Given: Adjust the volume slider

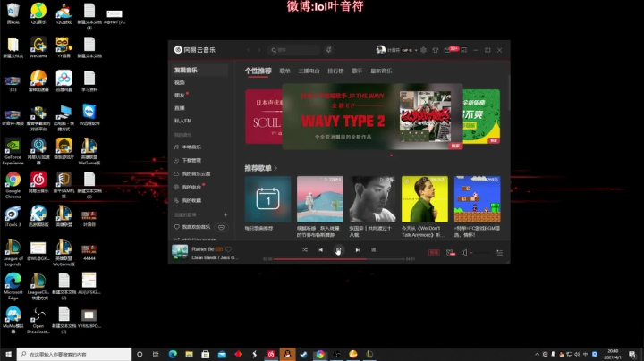Looking at the screenshot, I should (479, 253).
